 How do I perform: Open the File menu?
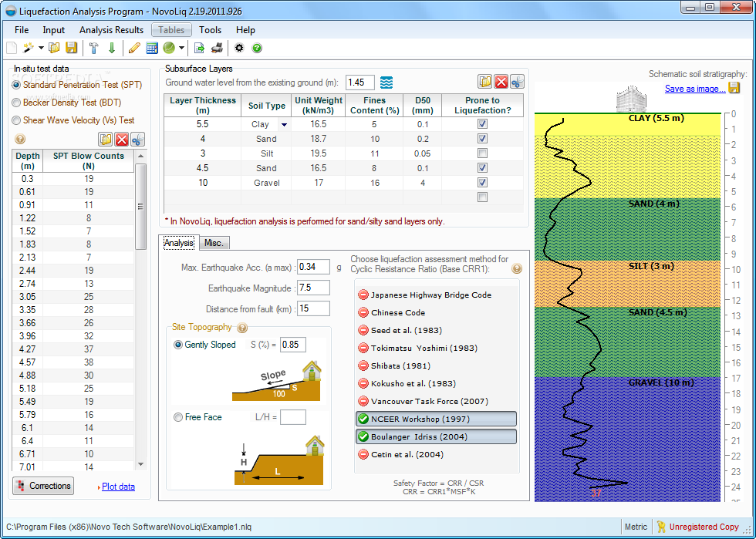click(x=22, y=30)
